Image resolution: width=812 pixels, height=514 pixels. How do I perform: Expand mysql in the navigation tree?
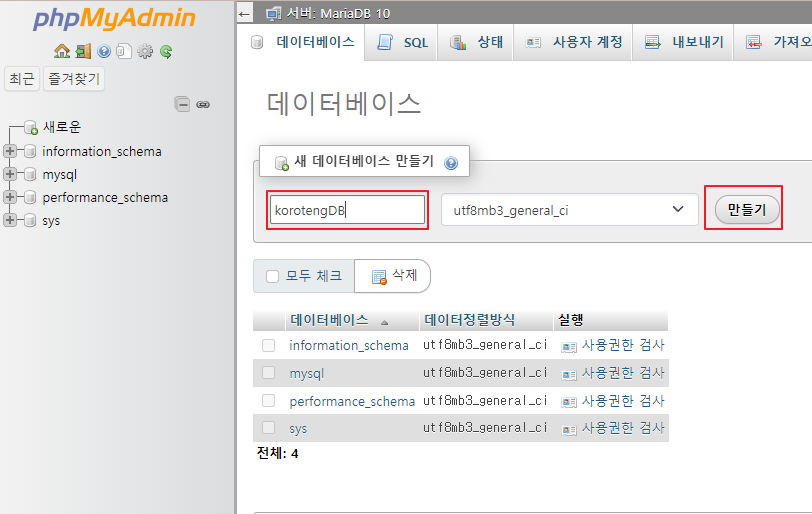(9, 174)
